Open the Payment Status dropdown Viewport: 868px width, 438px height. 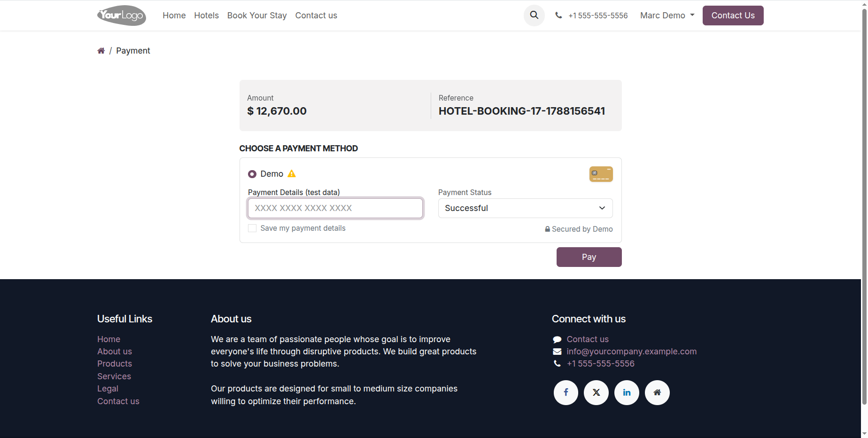(525, 208)
